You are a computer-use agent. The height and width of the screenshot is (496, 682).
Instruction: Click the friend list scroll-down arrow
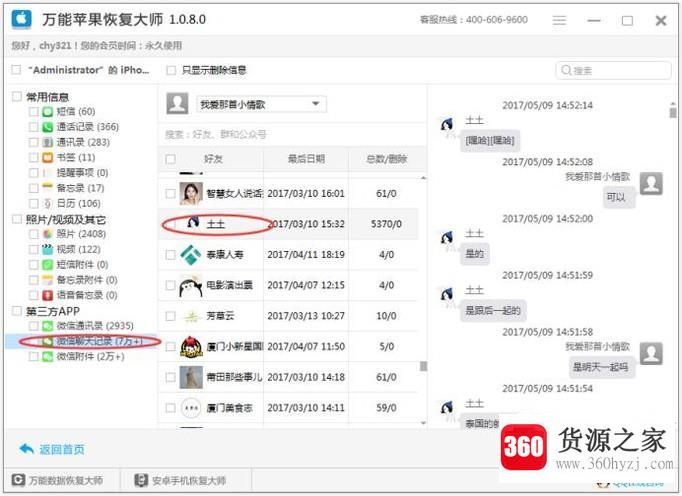coord(423,423)
